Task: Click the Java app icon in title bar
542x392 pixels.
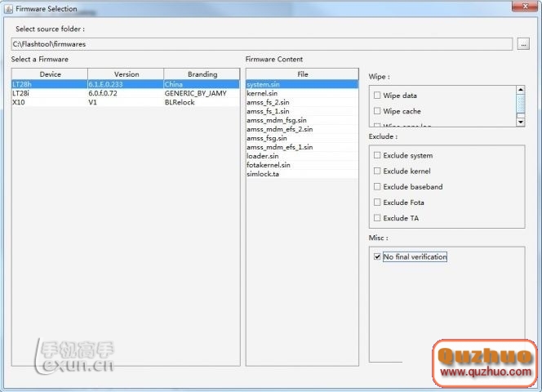Action: click(x=8, y=9)
